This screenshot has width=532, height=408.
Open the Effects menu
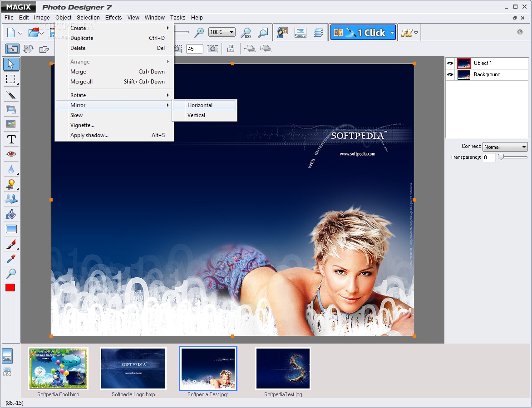(113, 17)
